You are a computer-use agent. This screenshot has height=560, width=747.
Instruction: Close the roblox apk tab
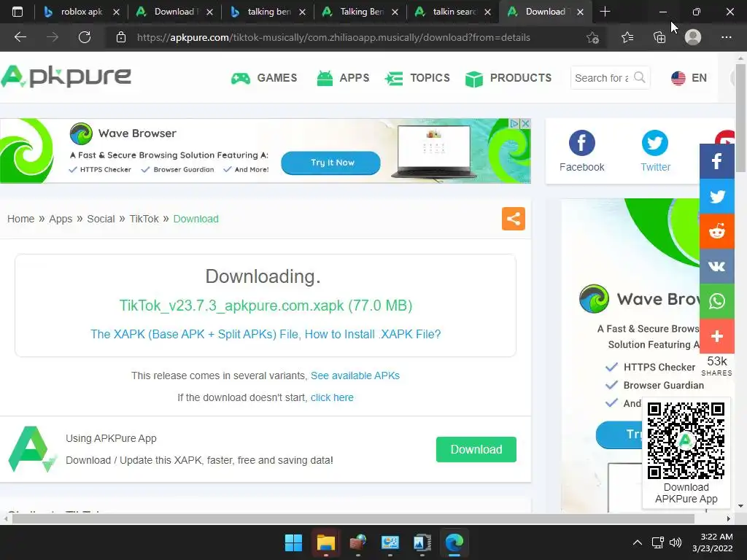[x=116, y=12]
